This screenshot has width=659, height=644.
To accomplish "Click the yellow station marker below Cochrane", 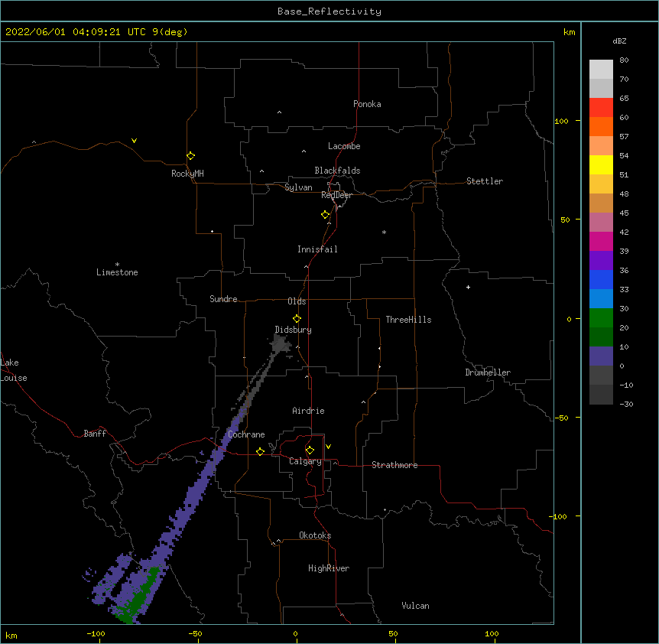I will [x=260, y=452].
